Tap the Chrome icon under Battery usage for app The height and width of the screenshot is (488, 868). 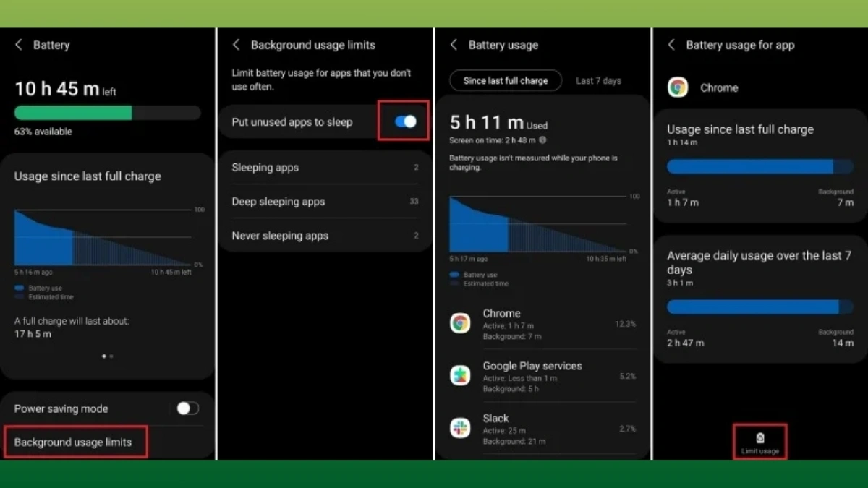[678, 87]
